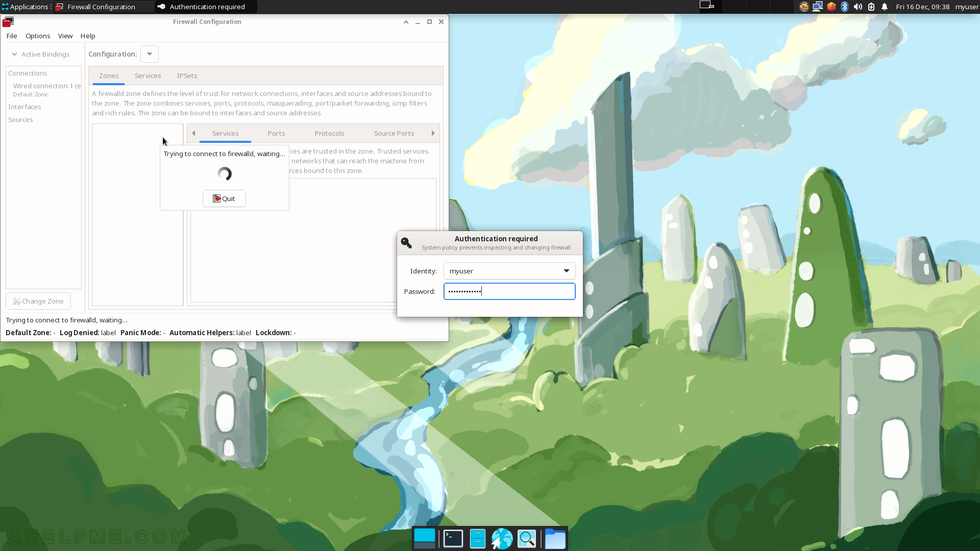Open the volume control tray icon

(858, 7)
